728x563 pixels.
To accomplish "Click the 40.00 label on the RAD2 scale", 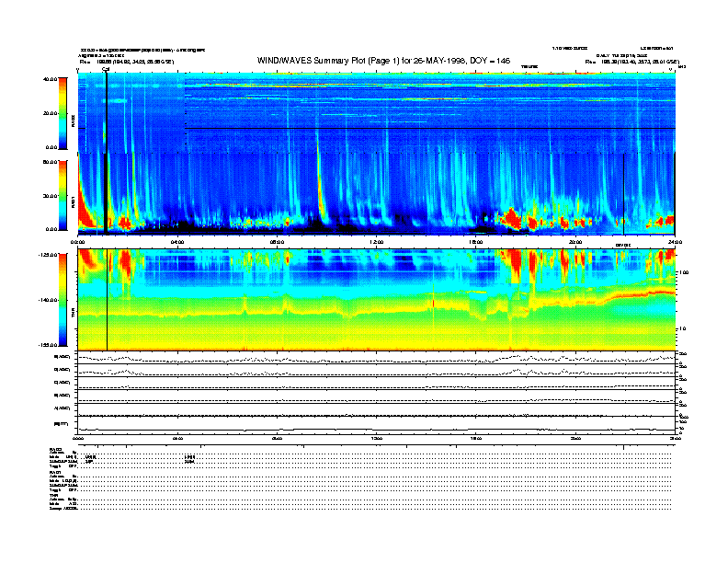I will [49, 79].
